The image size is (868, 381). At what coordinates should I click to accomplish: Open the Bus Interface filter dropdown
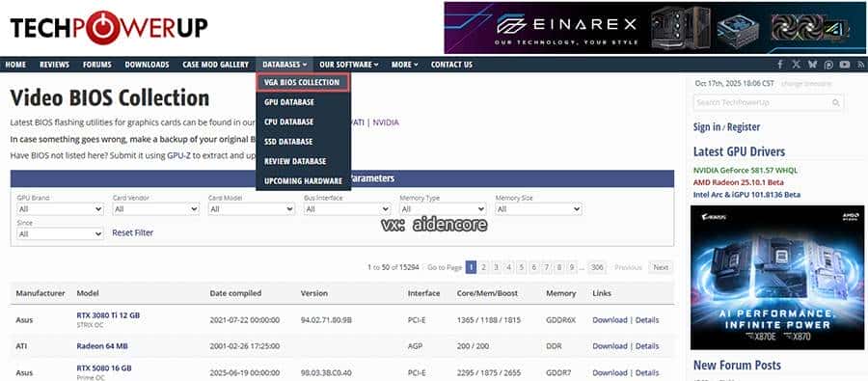point(347,209)
